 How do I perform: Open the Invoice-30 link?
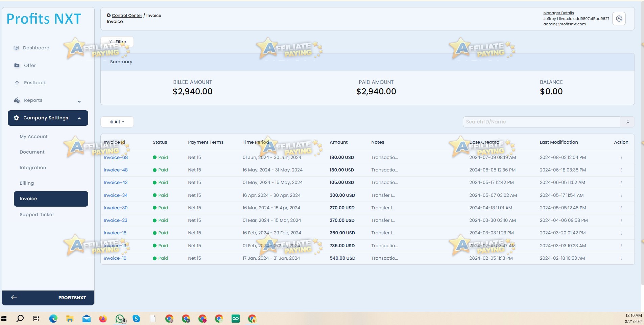(x=116, y=208)
